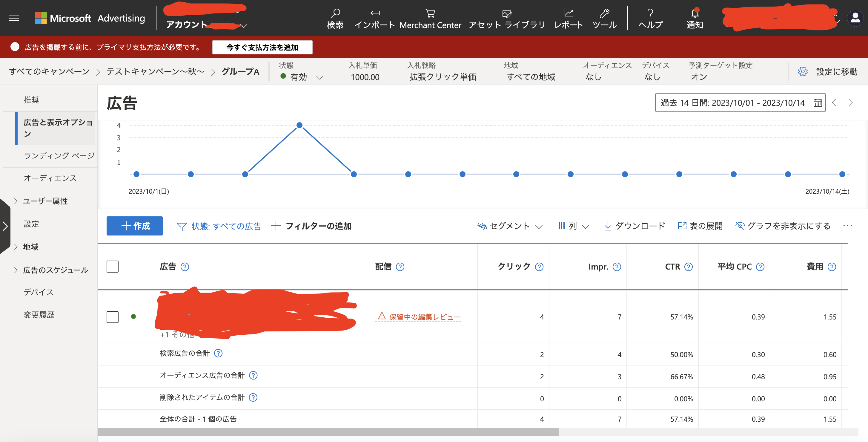Viewport: 868px width, 442px height.
Task: Click help icon beside 検索広告の合計
Action: click(x=218, y=353)
